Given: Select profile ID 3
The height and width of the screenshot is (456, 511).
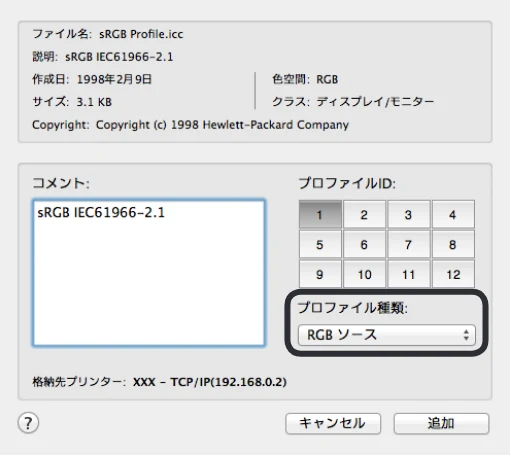Looking at the screenshot, I should (x=408, y=214).
